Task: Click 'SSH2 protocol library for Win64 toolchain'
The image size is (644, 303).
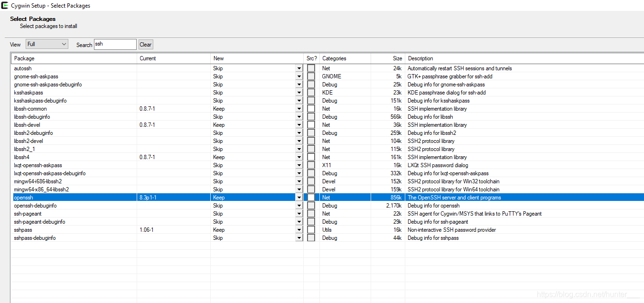Action: coord(454,189)
